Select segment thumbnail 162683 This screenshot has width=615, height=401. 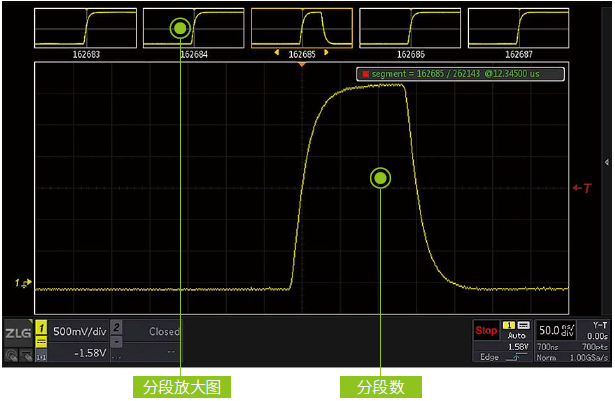[85, 28]
